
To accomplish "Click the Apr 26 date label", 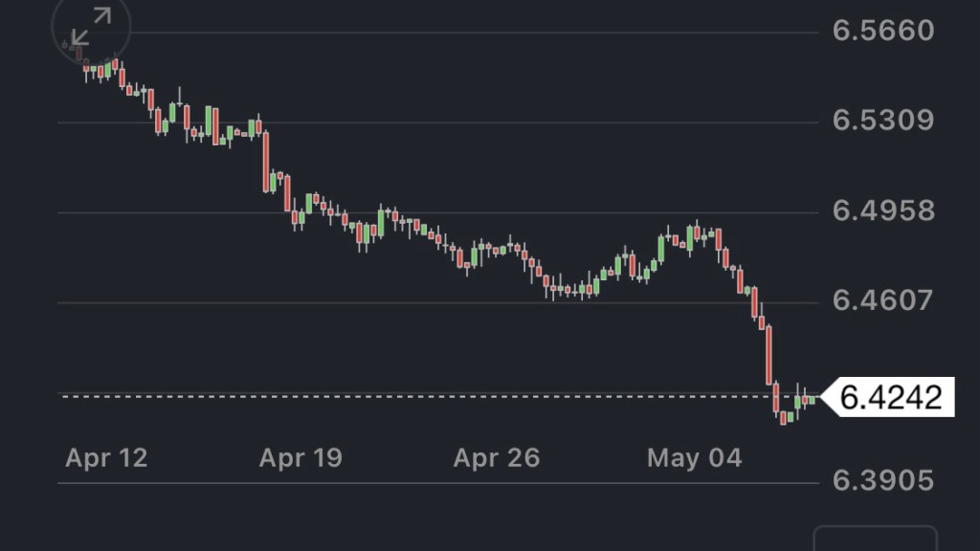I will click(x=496, y=458).
